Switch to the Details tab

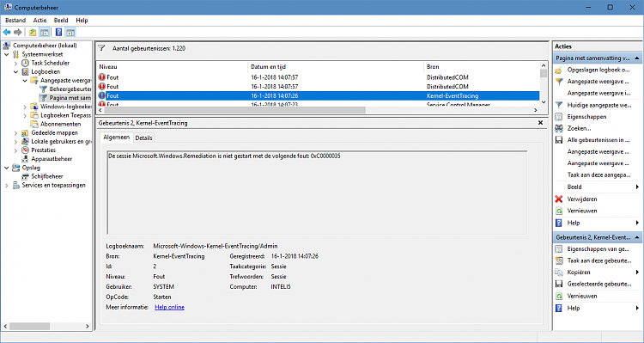click(x=143, y=138)
